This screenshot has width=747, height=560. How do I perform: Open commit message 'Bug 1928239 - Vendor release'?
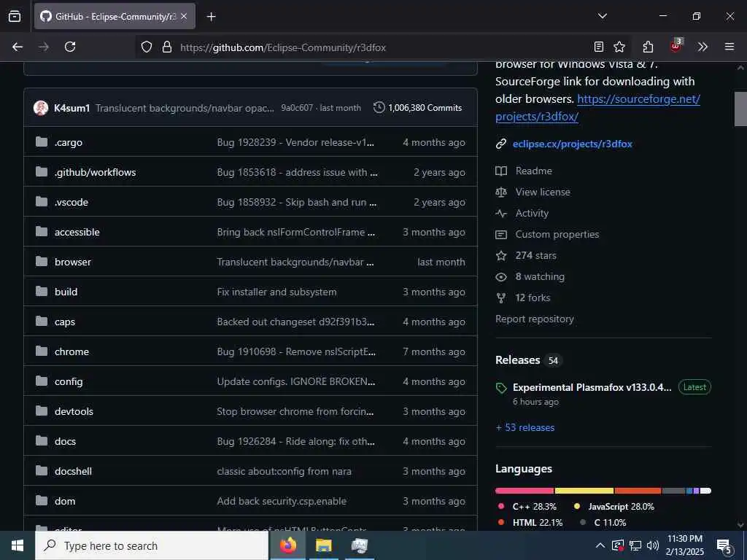(295, 142)
